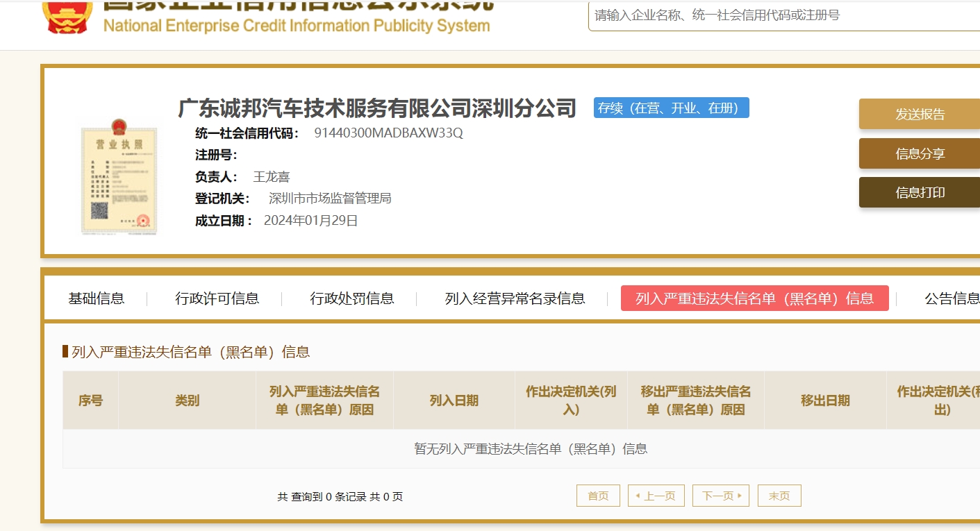Select the 行政处罚信息 tab
980x531 pixels.
coord(352,298)
